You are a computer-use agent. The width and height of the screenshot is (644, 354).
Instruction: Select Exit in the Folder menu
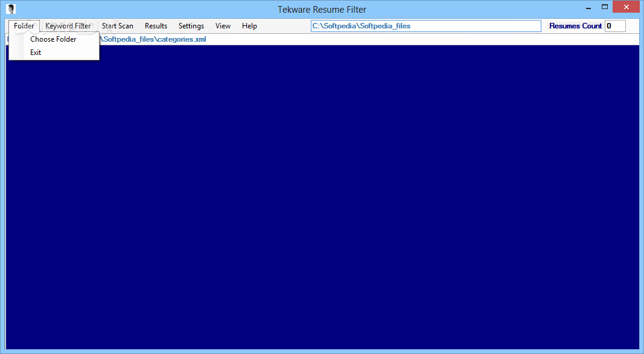tap(36, 52)
